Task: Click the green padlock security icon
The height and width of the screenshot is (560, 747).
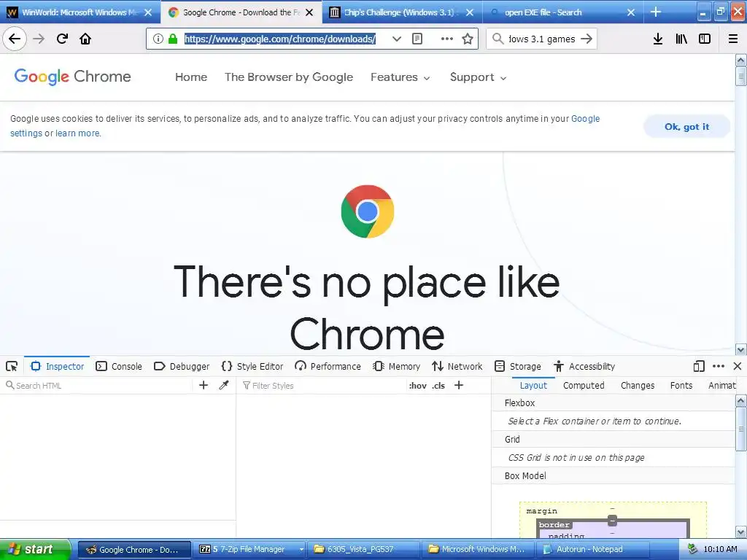Action: 173,39
